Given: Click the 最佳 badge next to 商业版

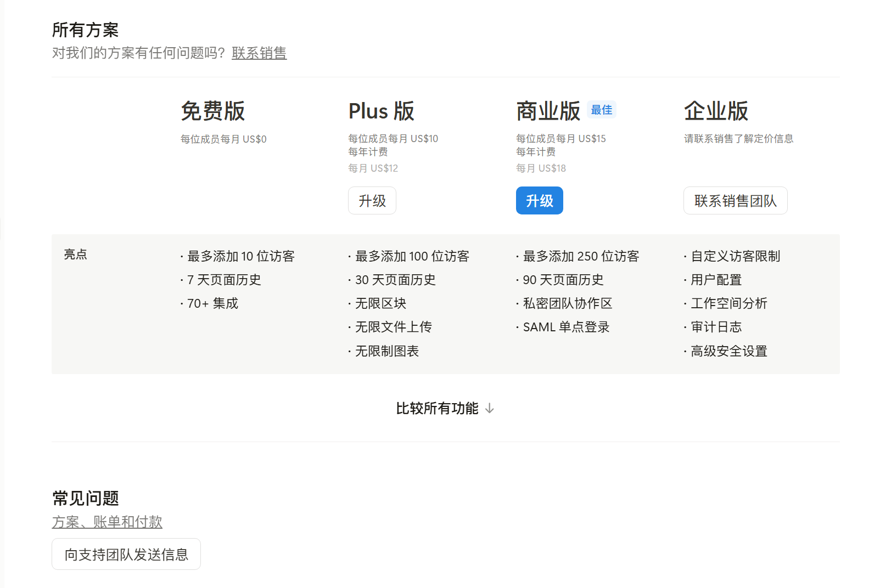Looking at the screenshot, I should [x=602, y=110].
